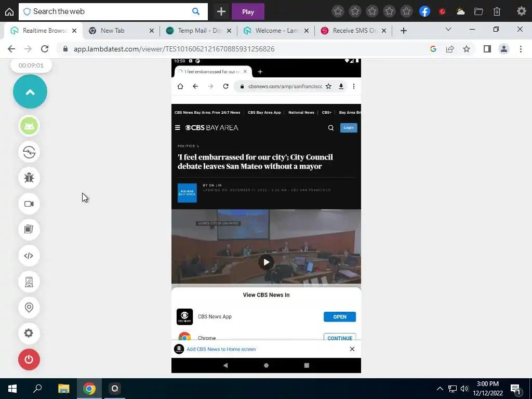Close the Temp Mail tab
Screen dimensions: 532x399
(x=229, y=31)
